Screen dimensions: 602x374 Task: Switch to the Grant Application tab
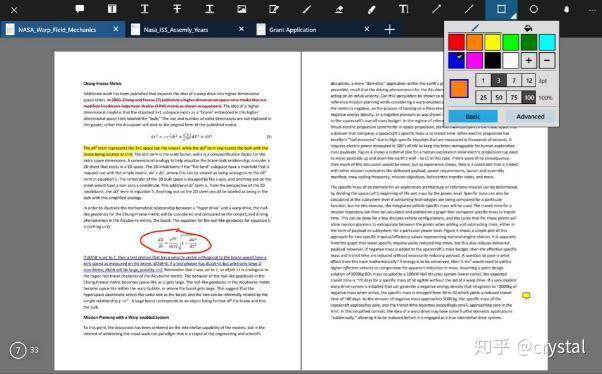click(293, 30)
